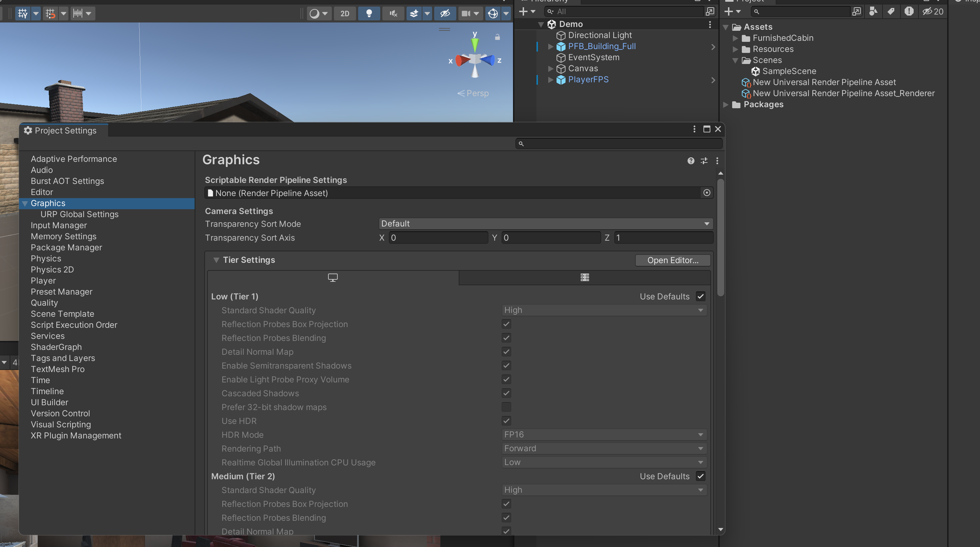The width and height of the screenshot is (980, 547).
Task: Expand Packages folder in Project
Action: pos(726,105)
